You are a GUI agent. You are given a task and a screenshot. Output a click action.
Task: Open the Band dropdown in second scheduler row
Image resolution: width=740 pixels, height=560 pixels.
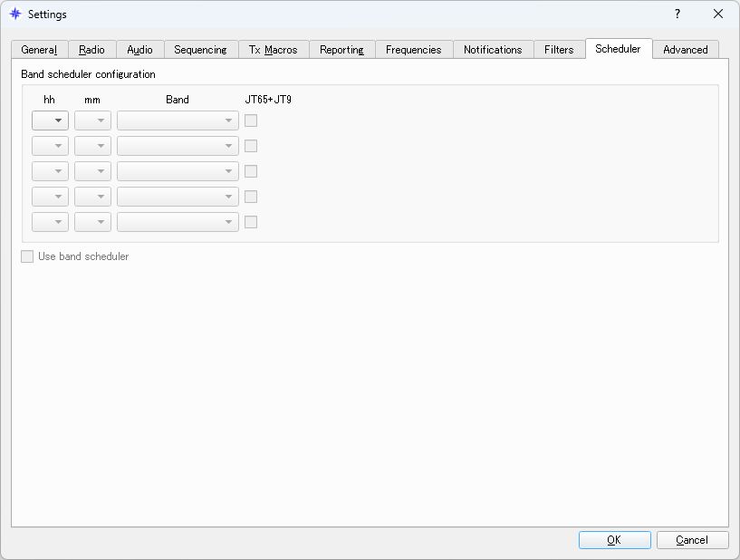178,145
